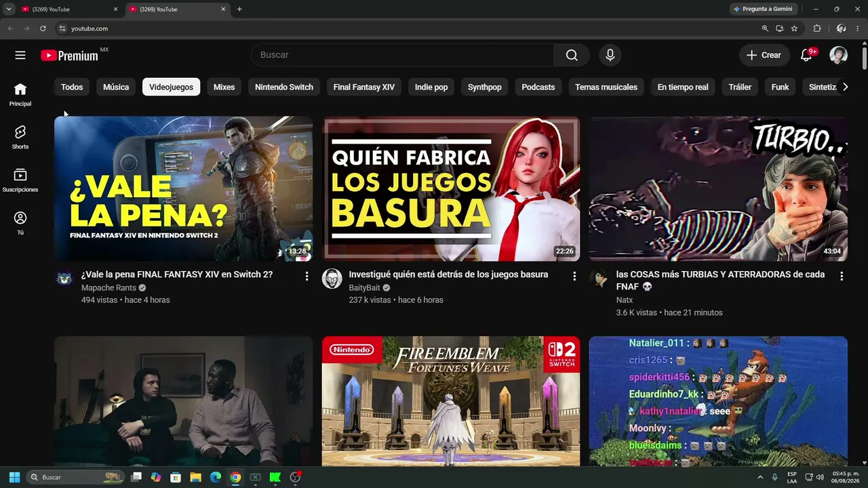868x488 pixels.
Task: Go to Principal in the sidebar
Action: [x=20, y=95]
